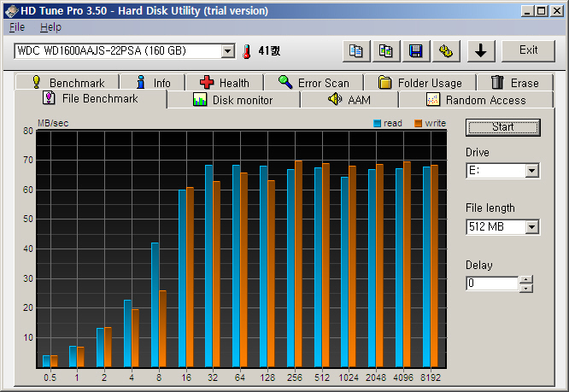This screenshot has height=392, width=569.
Task: Open the options wrench icon
Action: [x=446, y=50]
